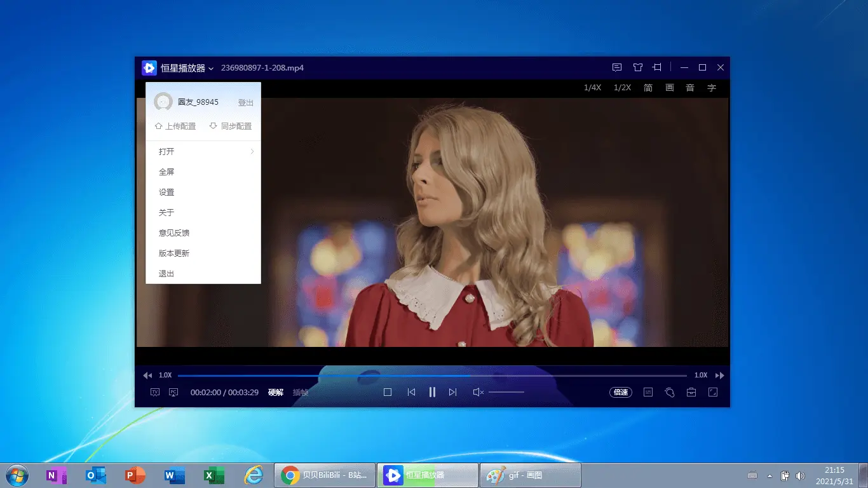Launch OneNote from taskbar

pyautogui.click(x=57, y=475)
